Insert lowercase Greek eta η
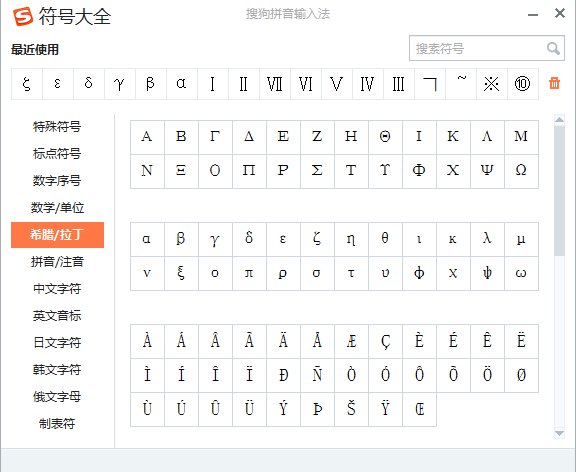The image size is (576, 472). coord(351,239)
